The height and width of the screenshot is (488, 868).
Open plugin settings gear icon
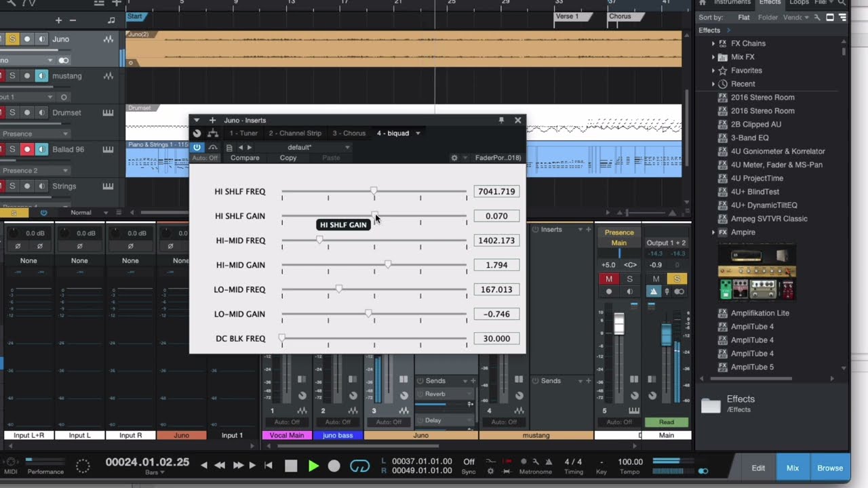coord(454,158)
